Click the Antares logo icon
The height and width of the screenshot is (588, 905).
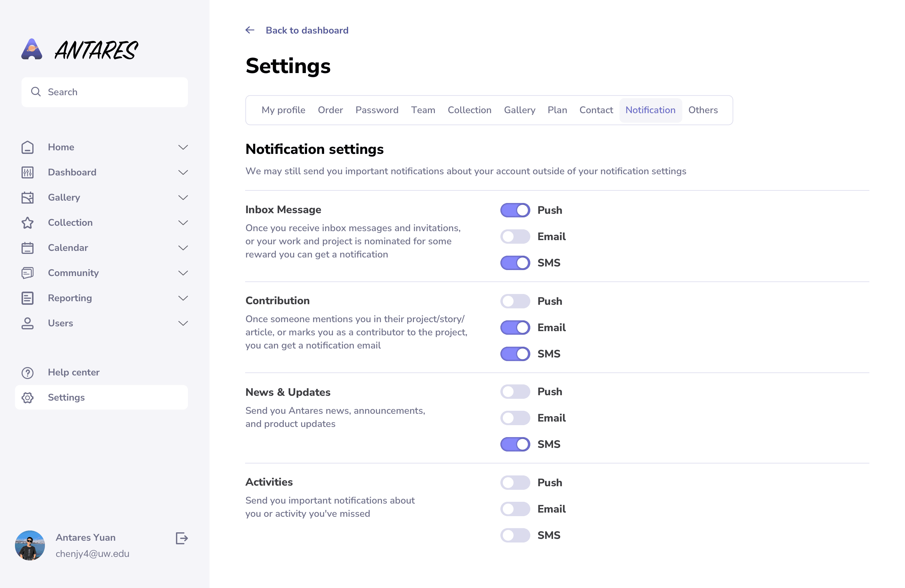point(31,49)
